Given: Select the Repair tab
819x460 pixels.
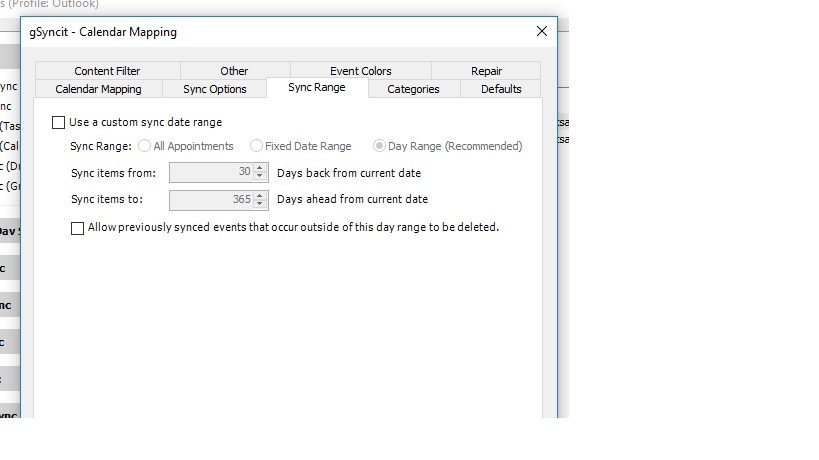Looking at the screenshot, I should click(x=486, y=71).
